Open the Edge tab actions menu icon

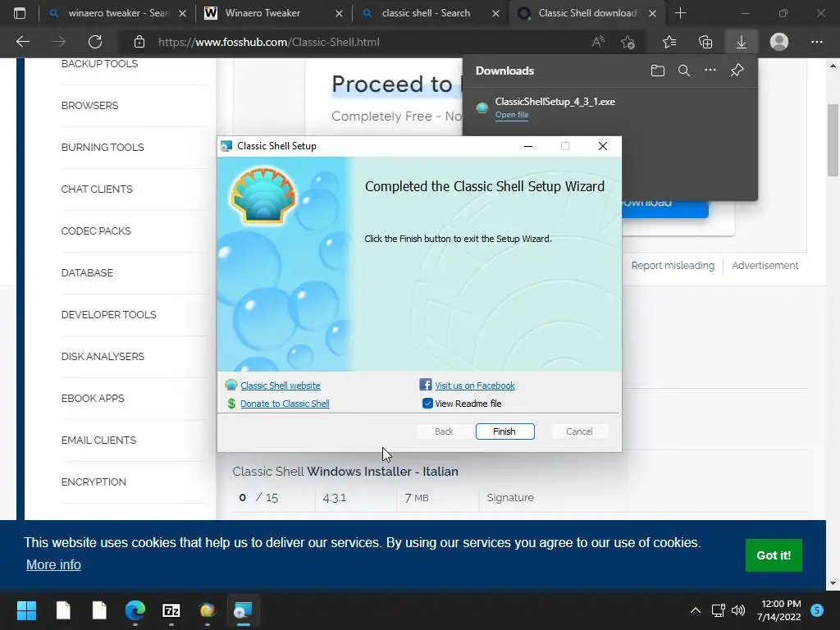click(20, 13)
